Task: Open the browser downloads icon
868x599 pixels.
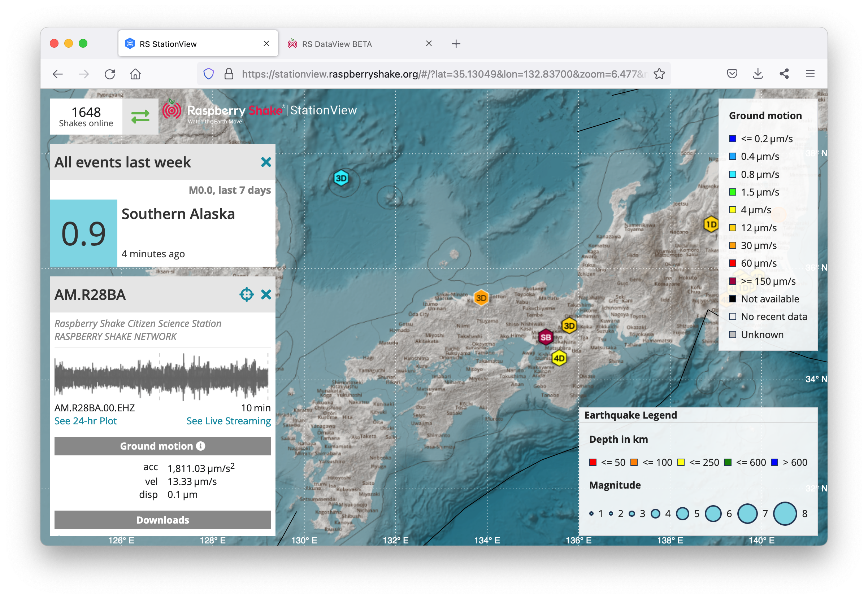Action: [758, 74]
